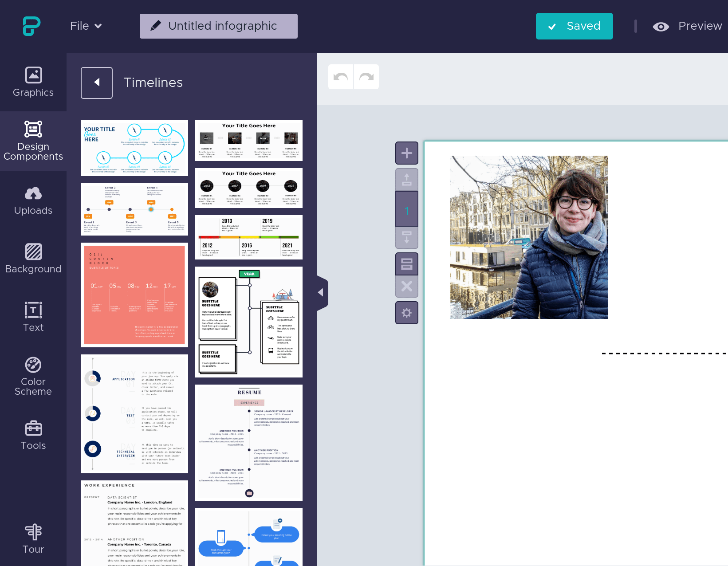Open the Background panel
This screenshot has width=728, height=566.
click(x=33, y=259)
